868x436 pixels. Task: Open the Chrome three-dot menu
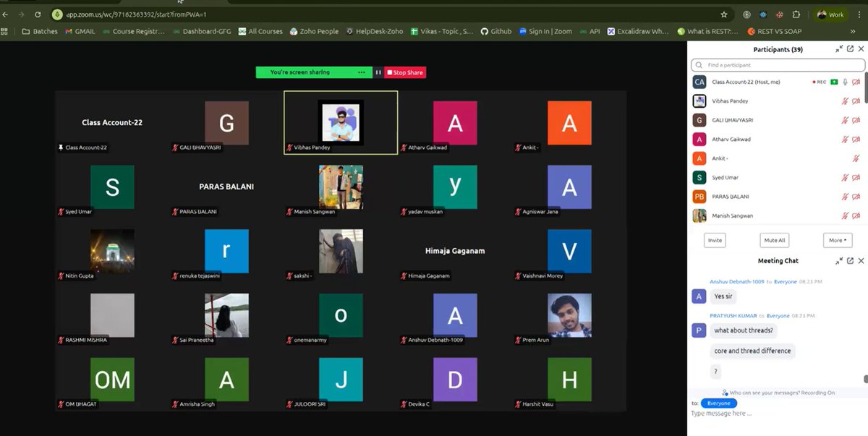(x=859, y=14)
